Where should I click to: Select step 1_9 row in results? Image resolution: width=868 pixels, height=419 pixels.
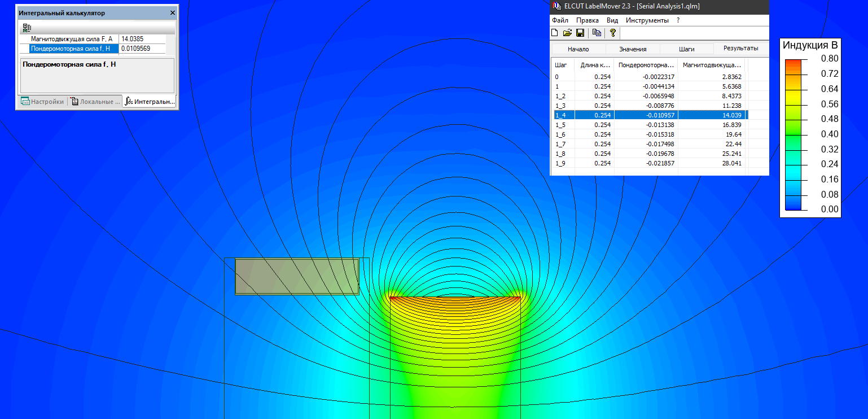click(x=649, y=163)
